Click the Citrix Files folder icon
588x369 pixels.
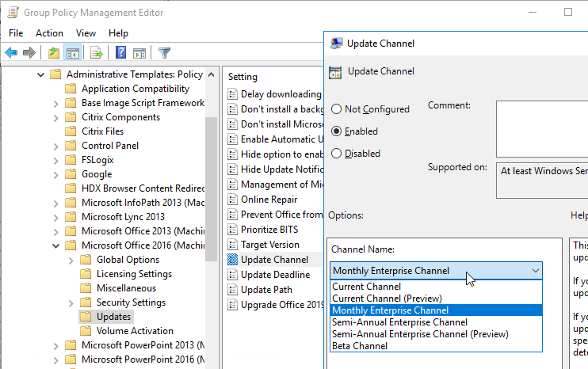71,131
